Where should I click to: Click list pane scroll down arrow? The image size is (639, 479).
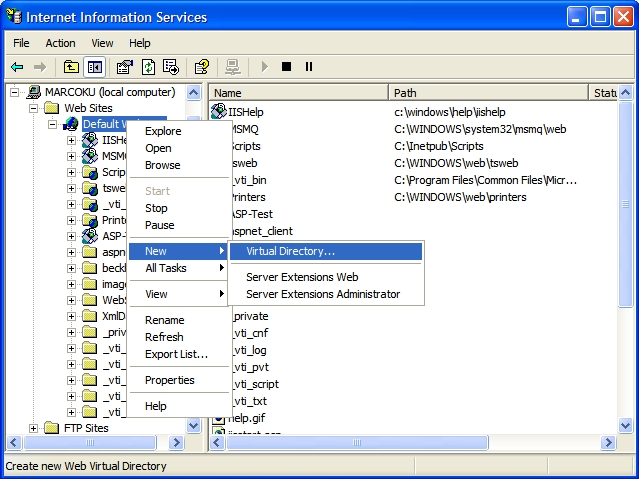click(625, 426)
